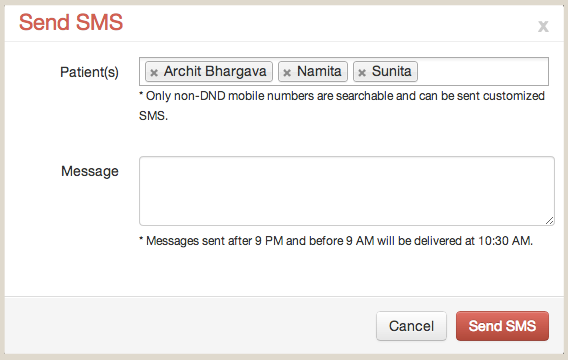The height and width of the screenshot is (360, 568).
Task: Click inside the Message text area
Action: (x=347, y=191)
